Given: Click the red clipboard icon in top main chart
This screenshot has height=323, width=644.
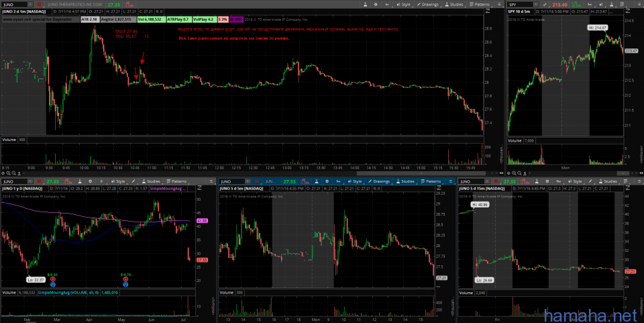Looking at the screenshot, I should (39, 5).
